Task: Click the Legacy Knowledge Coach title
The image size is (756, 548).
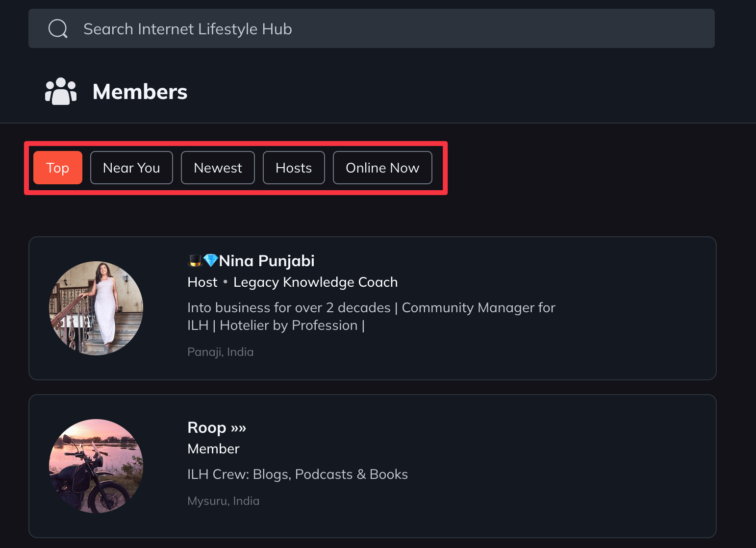Action: 315,282
